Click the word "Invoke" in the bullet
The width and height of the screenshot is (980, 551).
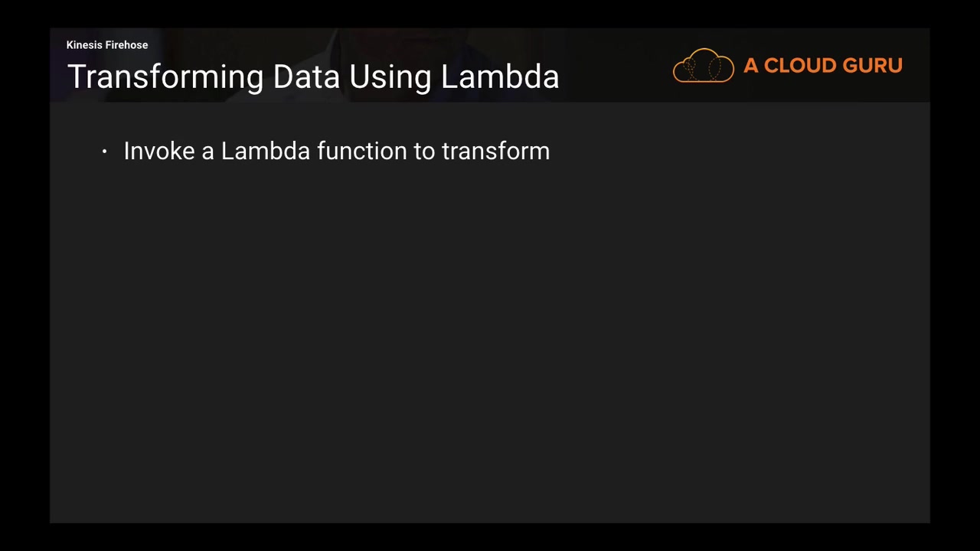click(x=159, y=151)
